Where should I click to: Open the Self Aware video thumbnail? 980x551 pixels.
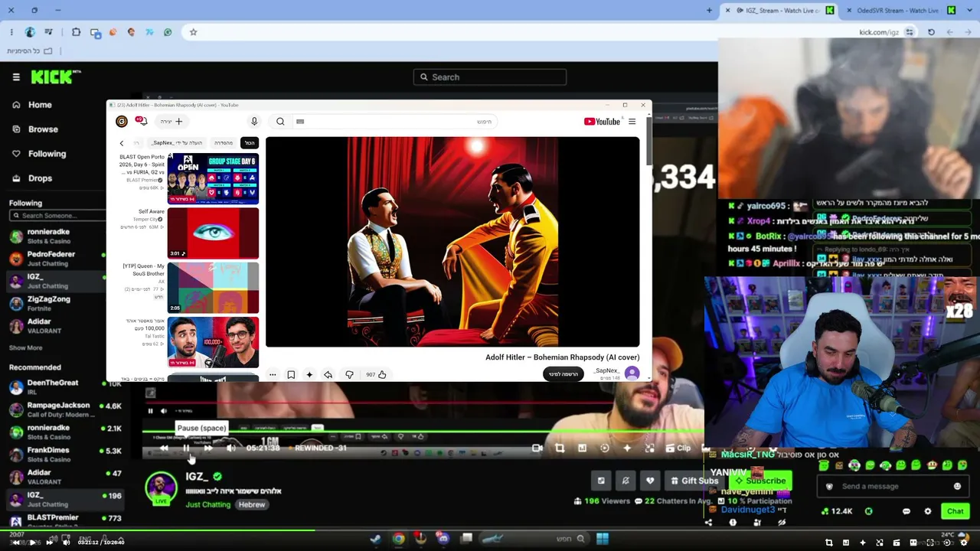point(213,233)
